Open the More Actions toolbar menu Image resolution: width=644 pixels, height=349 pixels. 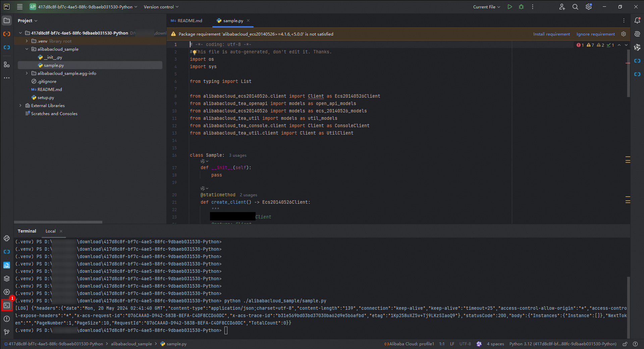[533, 7]
